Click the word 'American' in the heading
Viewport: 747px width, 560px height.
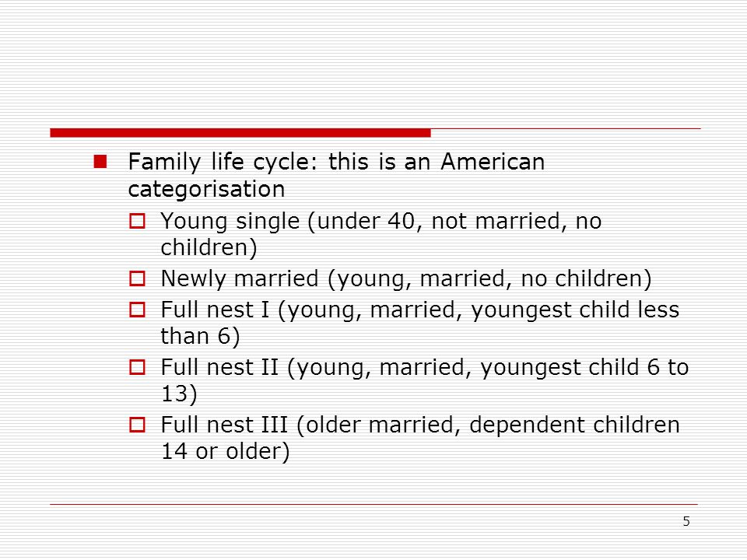pos(493,162)
